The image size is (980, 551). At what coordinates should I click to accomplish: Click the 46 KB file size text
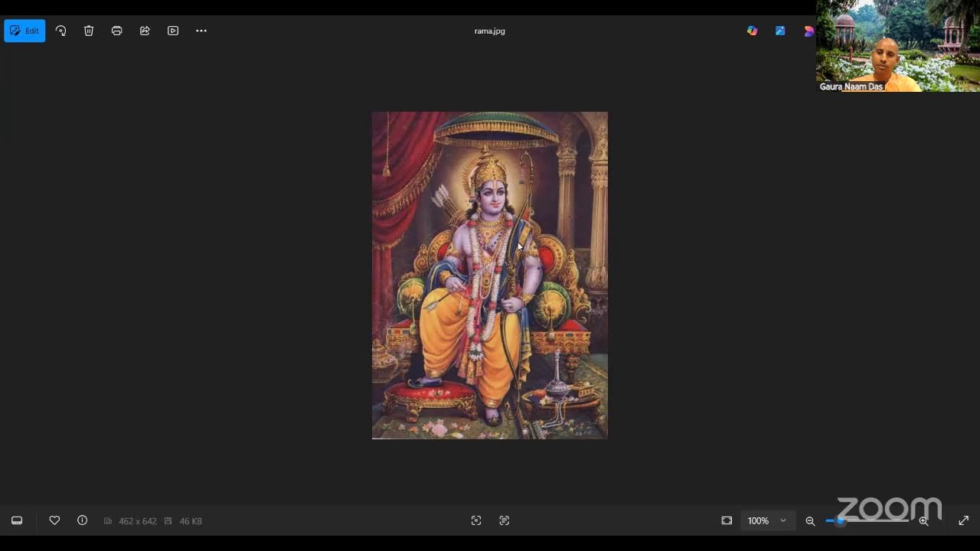191,521
